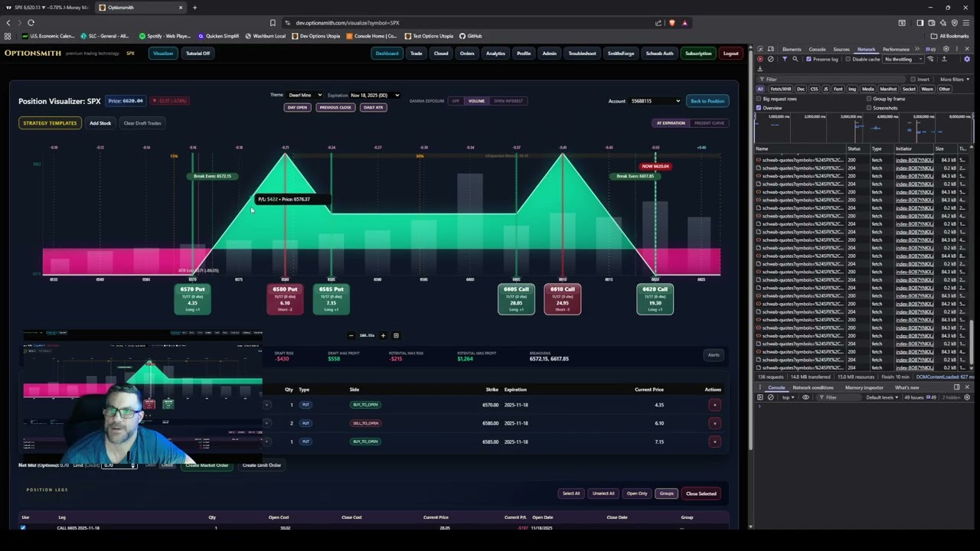Zoom out the chart with minus button
980x551 pixels.
click(351, 335)
